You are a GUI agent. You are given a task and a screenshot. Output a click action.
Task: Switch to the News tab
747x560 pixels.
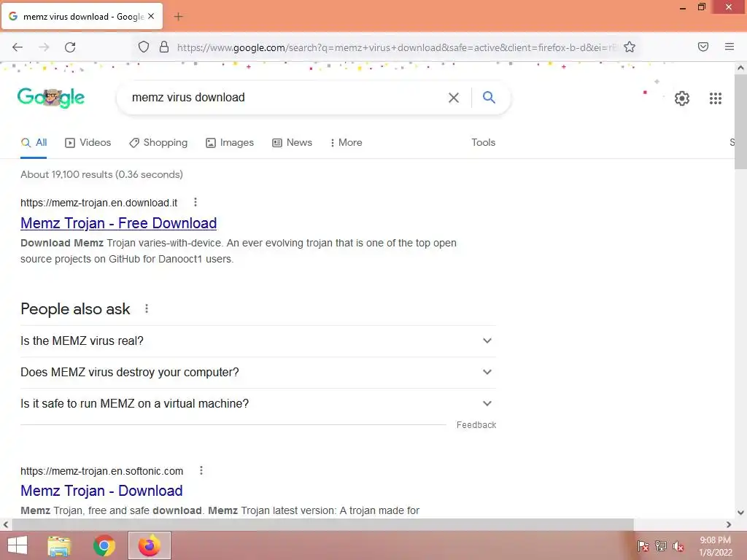pyautogui.click(x=292, y=142)
